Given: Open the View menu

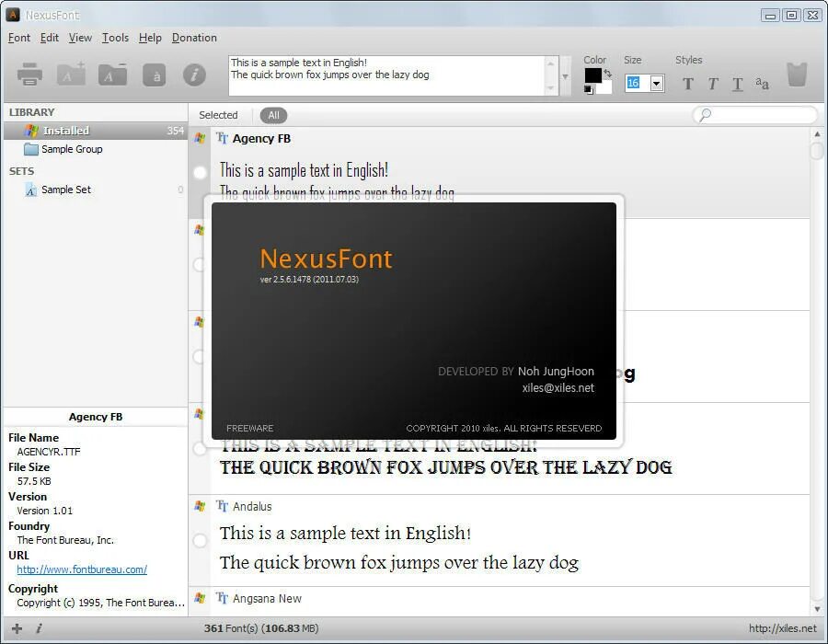Looking at the screenshot, I should pyautogui.click(x=80, y=38).
